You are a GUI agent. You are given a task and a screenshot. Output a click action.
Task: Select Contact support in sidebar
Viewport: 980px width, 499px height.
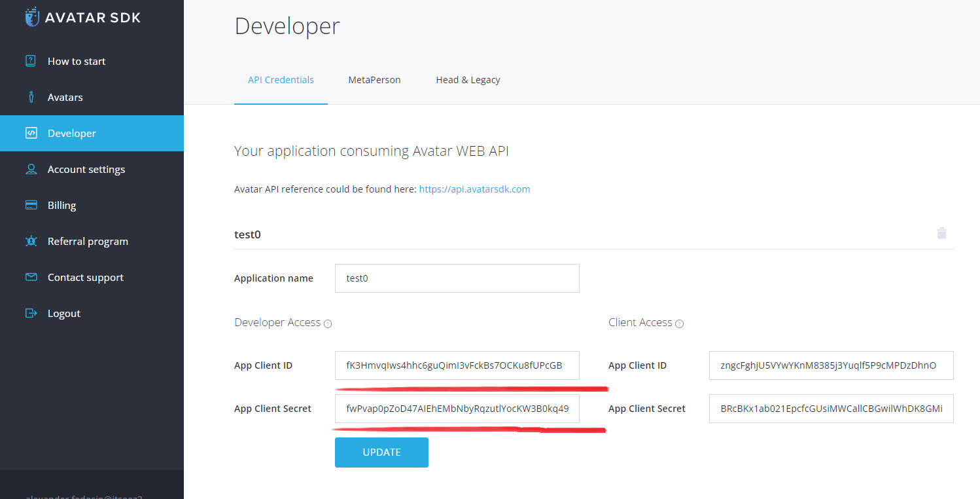tap(92, 277)
